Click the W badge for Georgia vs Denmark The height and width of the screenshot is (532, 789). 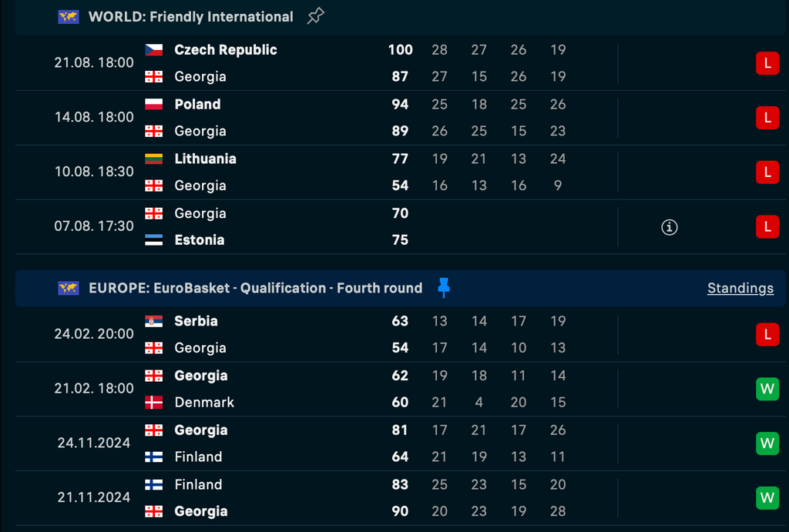point(767,389)
